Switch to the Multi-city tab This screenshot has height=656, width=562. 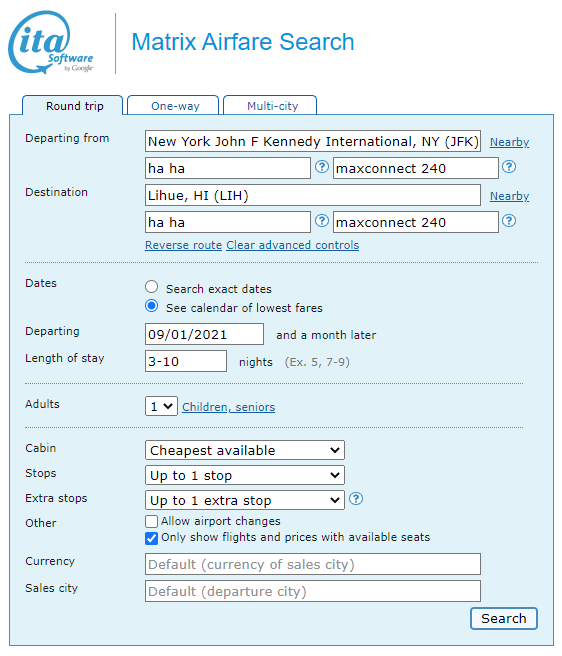pyautogui.click(x=270, y=105)
